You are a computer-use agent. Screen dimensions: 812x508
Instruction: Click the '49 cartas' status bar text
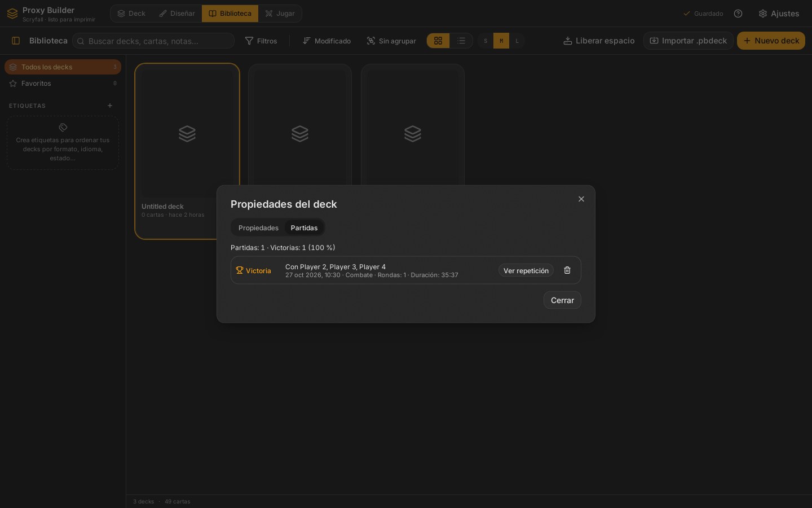tap(177, 501)
